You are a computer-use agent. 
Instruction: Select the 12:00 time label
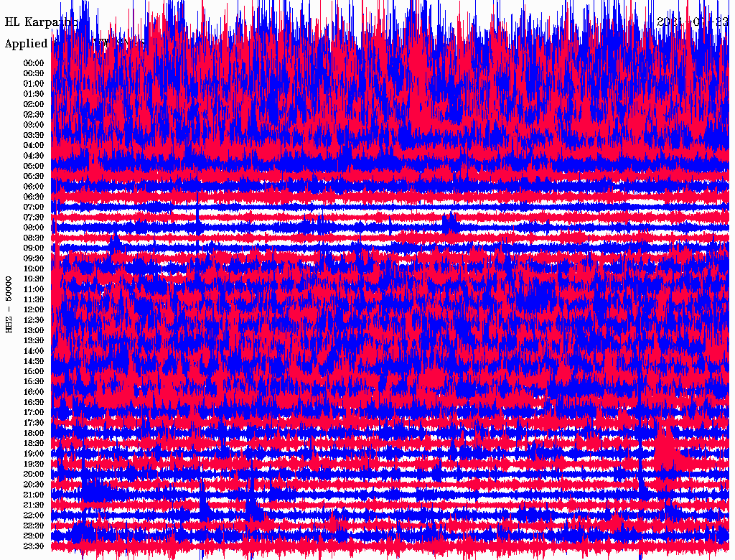[34, 310]
